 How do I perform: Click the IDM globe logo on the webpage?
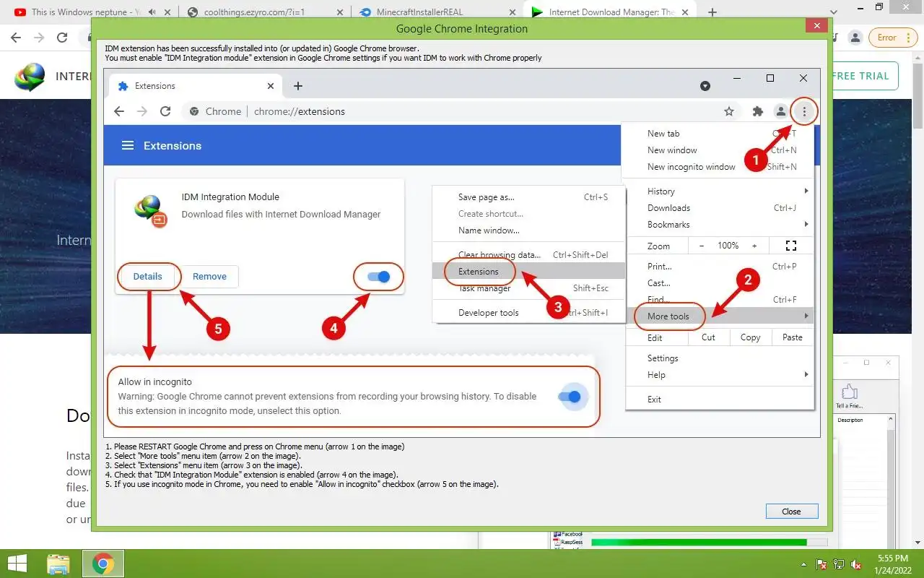[30, 77]
